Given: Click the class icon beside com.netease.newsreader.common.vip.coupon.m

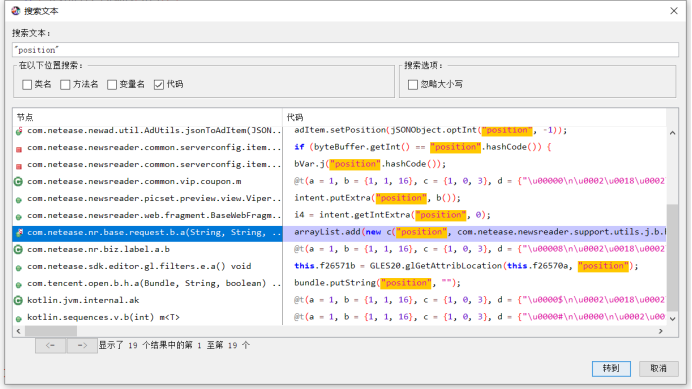Looking at the screenshot, I should [x=19, y=181].
